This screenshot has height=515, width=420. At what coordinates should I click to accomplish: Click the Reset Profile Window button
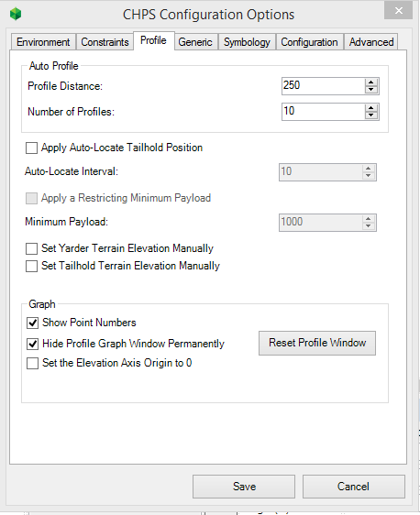pos(317,343)
